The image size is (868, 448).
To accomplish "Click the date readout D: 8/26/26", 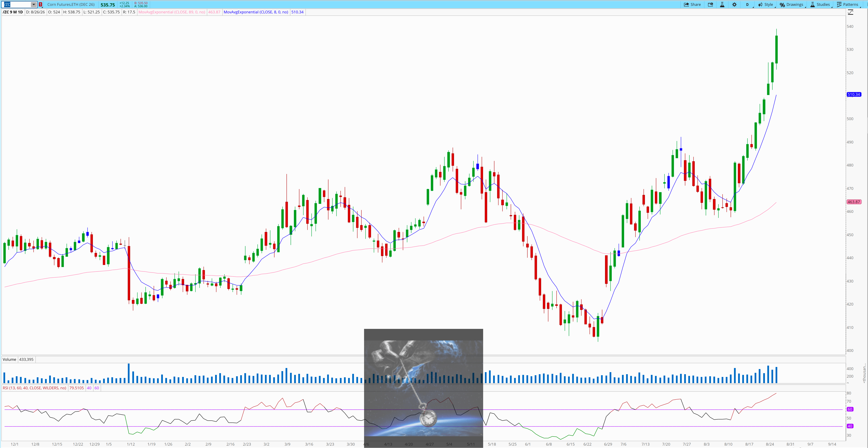I will pos(35,12).
